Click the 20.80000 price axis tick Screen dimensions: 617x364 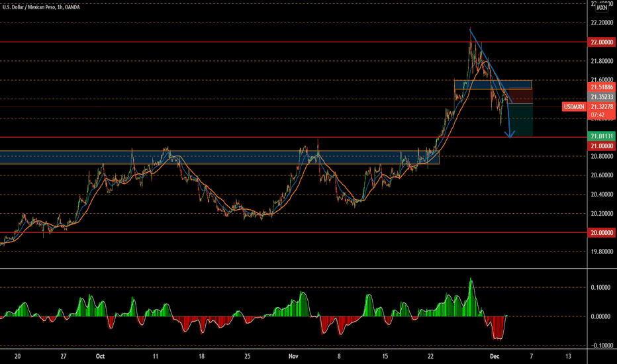(x=602, y=156)
